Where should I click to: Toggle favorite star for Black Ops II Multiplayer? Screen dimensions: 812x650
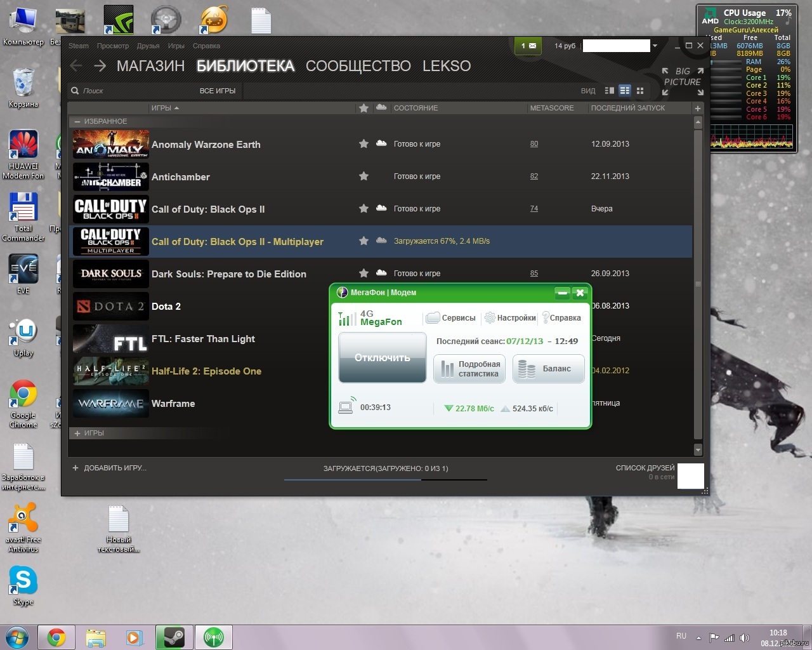tap(363, 241)
